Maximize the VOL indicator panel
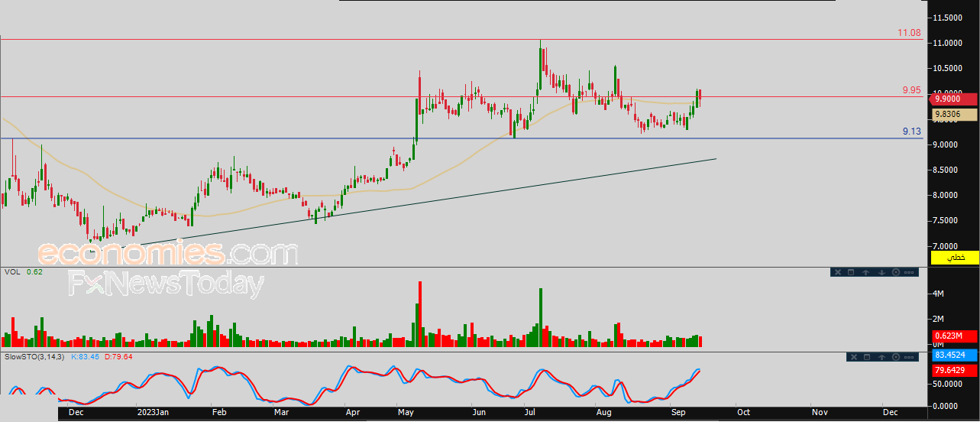This screenshot has width=980, height=422. pyautogui.click(x=851, y=272)
